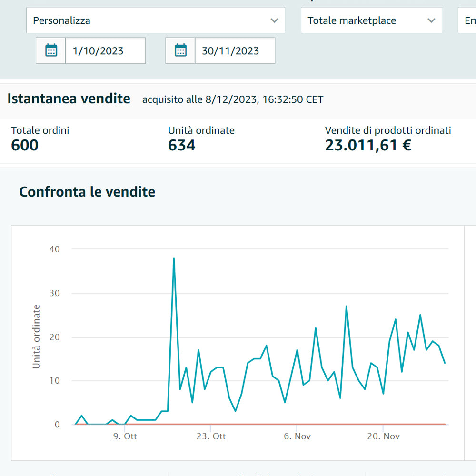Click the mid-November peak near 27 units

click(346, 307)
